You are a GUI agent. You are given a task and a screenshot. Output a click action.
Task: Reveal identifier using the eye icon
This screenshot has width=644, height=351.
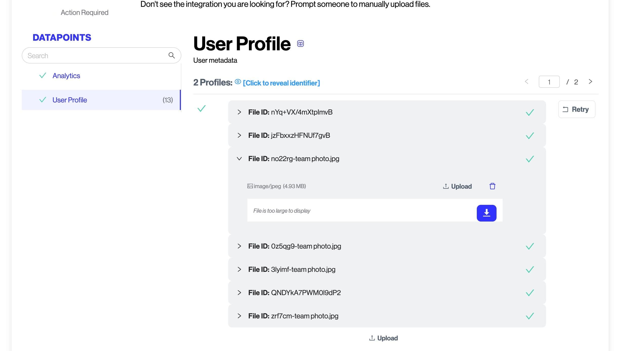pos(238,82)
